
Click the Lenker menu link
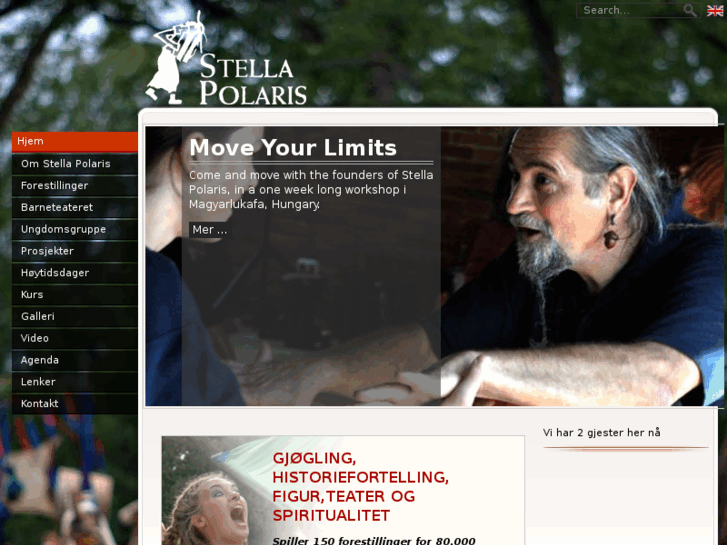(x=75, y=382)
